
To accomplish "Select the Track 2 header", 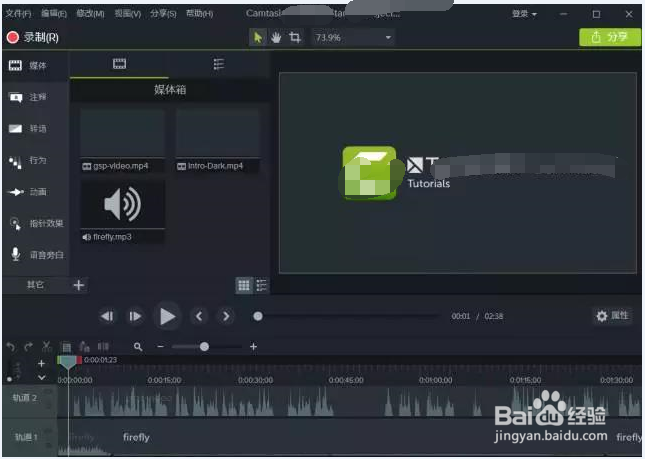I will coord(30,401).
